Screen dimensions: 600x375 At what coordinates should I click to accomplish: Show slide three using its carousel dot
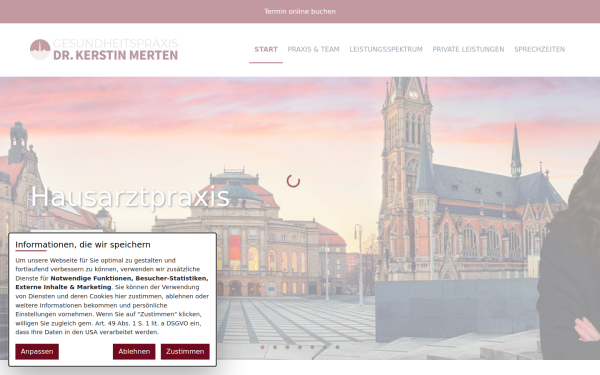[287, 347]
